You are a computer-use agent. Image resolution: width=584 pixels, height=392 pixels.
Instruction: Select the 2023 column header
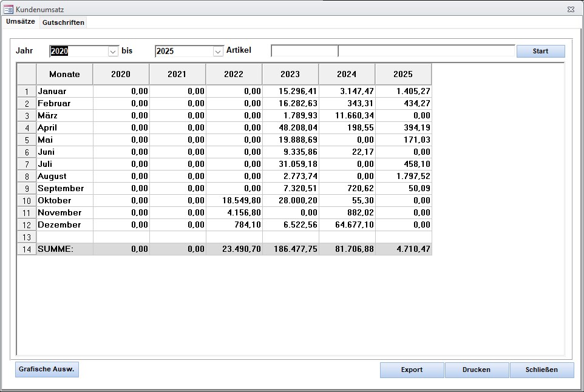pyautogui.click(x=290, y=74)
